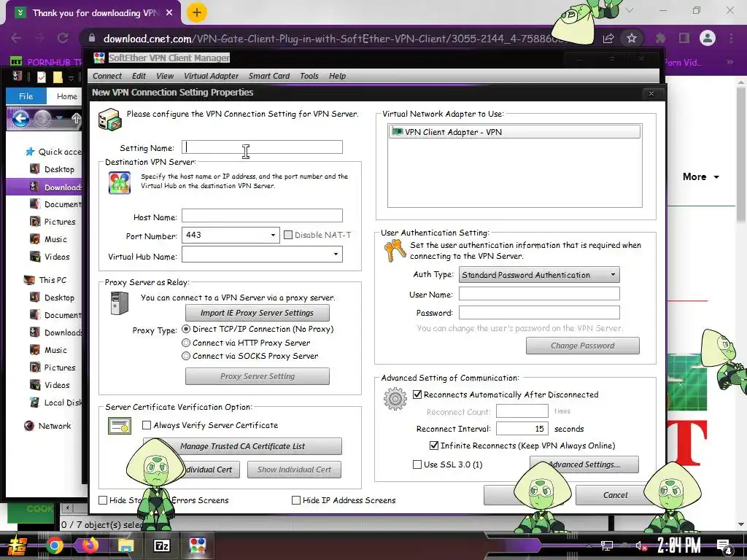Enable the Disable NAT-T checkbox
Screen dimensions: 747x560
[x=287, y=235]
